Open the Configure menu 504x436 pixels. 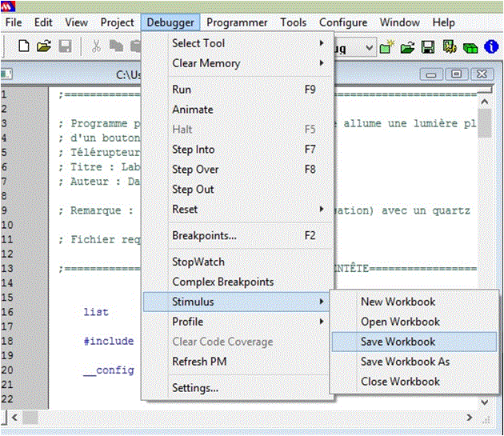(343, 22)
